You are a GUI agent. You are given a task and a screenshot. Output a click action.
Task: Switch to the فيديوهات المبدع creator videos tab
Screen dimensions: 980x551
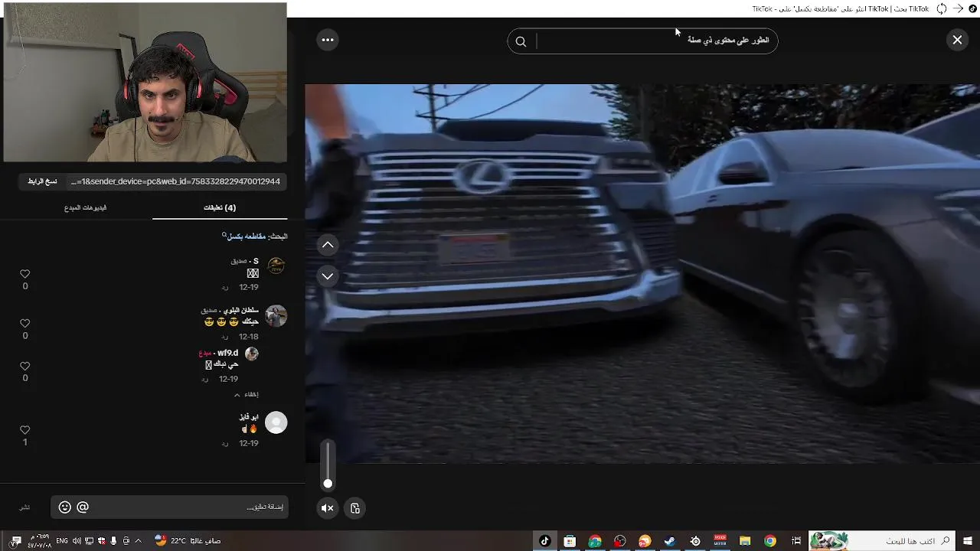coord(85,207)
